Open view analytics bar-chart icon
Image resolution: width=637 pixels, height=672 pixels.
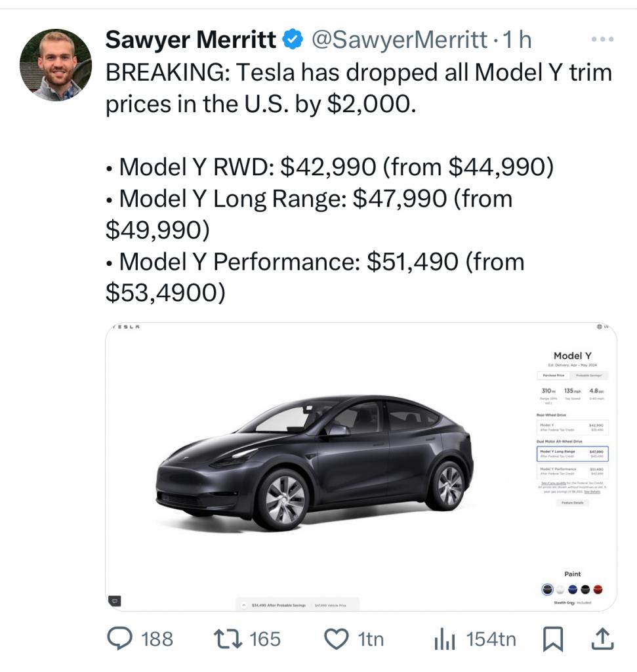point(445,639)
